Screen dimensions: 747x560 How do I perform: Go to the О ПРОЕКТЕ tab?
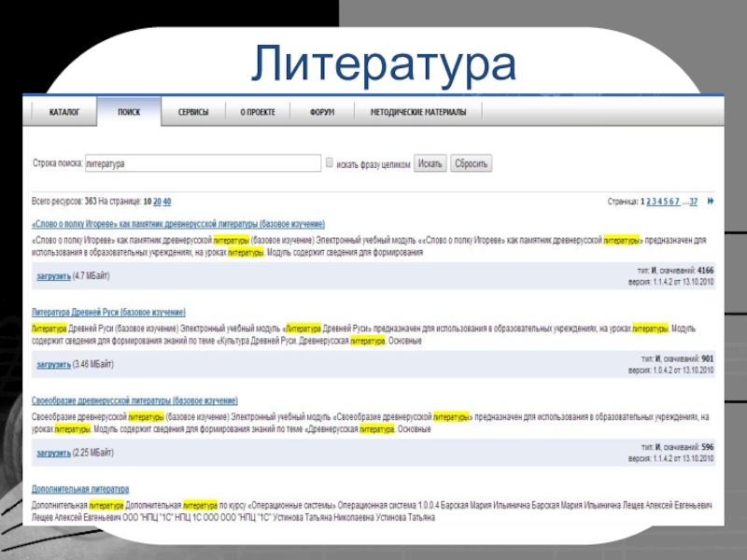click(257, 112)
